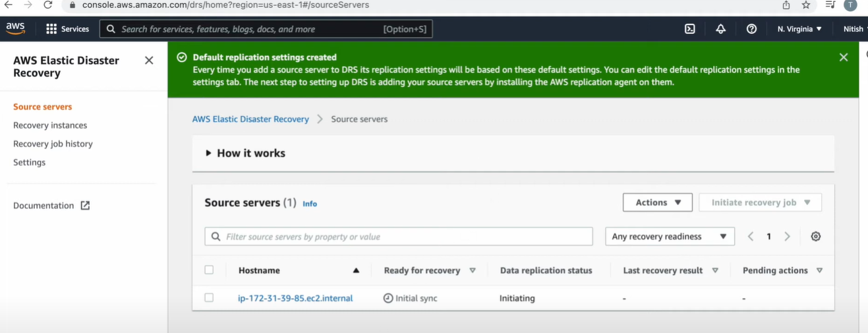Click the site lock icon in address bar

click(x=72, y=5)
